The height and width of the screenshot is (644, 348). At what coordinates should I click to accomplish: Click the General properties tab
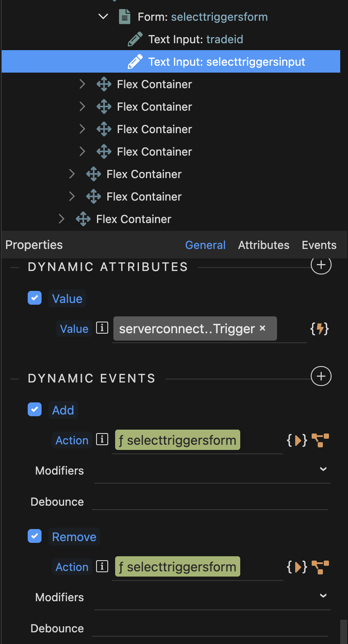[x=205, y=245]
